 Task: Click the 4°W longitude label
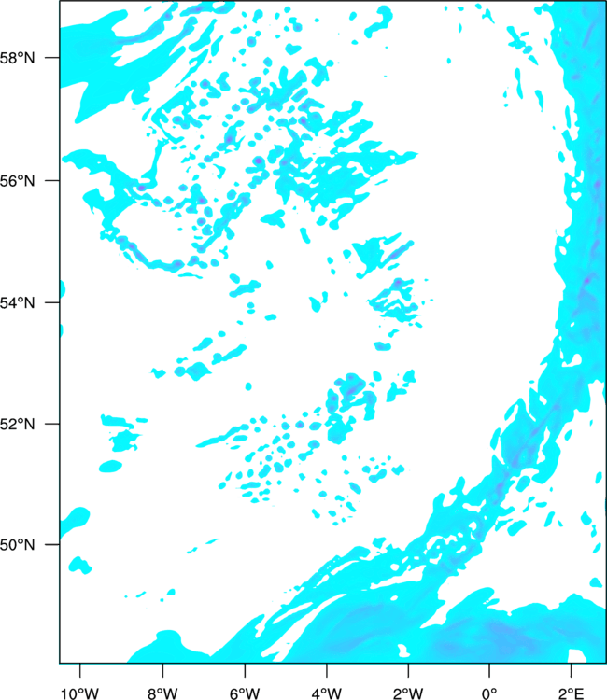(x=327, y=693)
